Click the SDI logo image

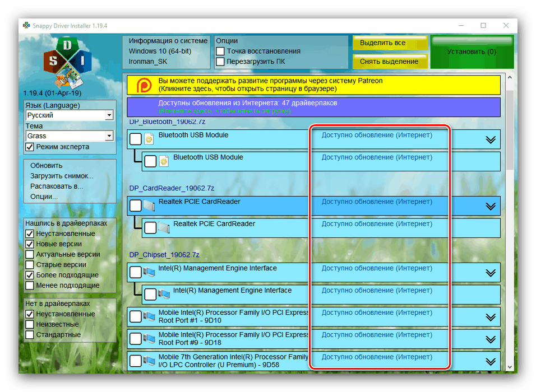pos(67,63)
